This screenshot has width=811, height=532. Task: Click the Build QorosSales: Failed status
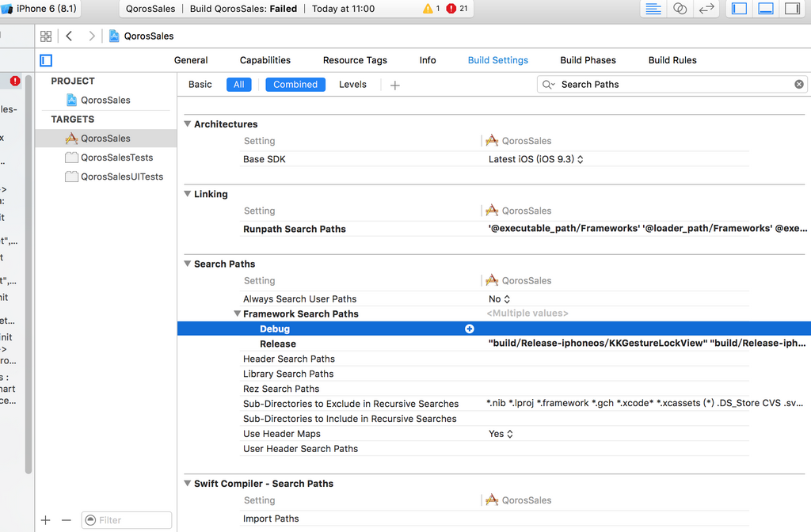[x=243, y=8]
